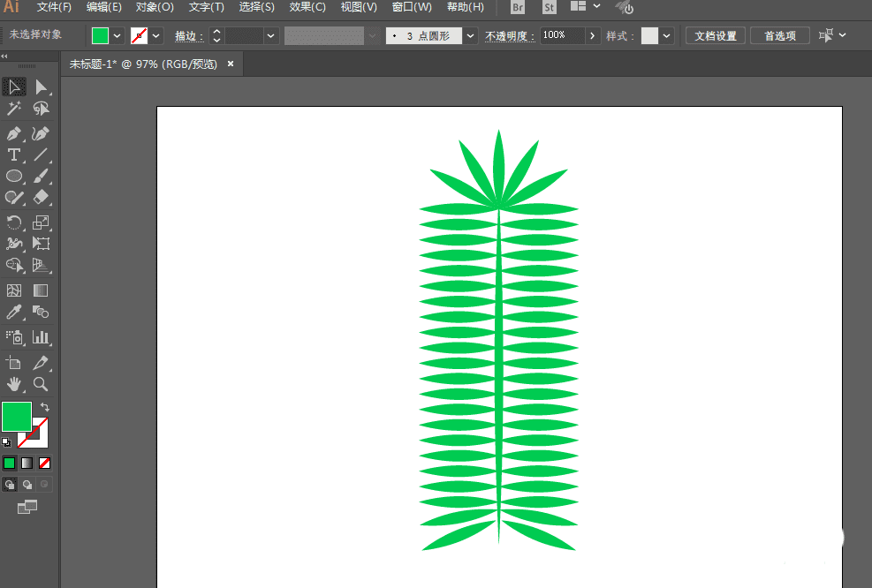Viewport: 872px width, 588px height.
Task: Open the 效果(C) menu
Action: pyautogui.click(x=307, y=7)
